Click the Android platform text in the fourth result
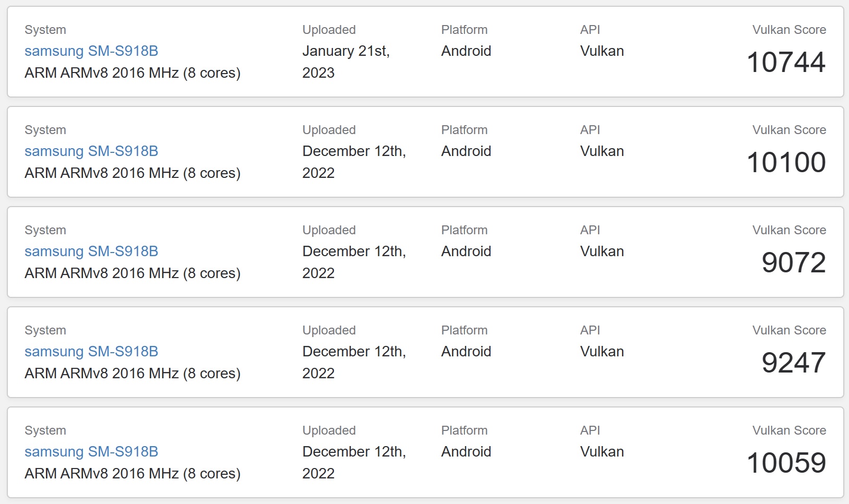The width and height of the screenshot is (849, 504). (466, 352)
